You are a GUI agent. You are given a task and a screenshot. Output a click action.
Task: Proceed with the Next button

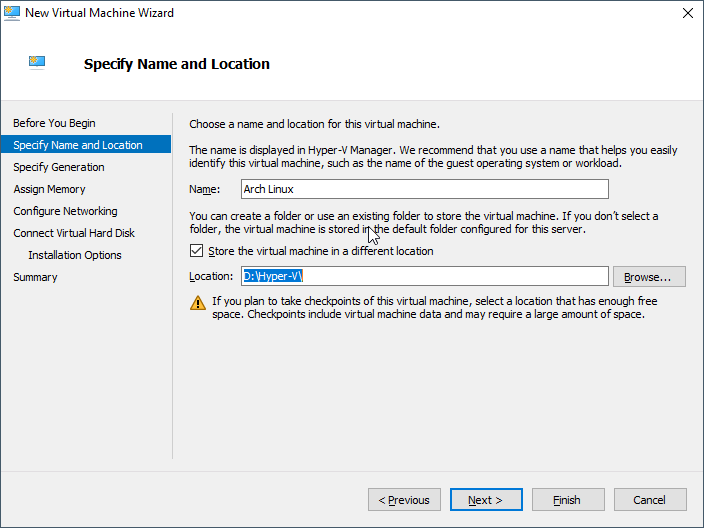coord(484,500)
